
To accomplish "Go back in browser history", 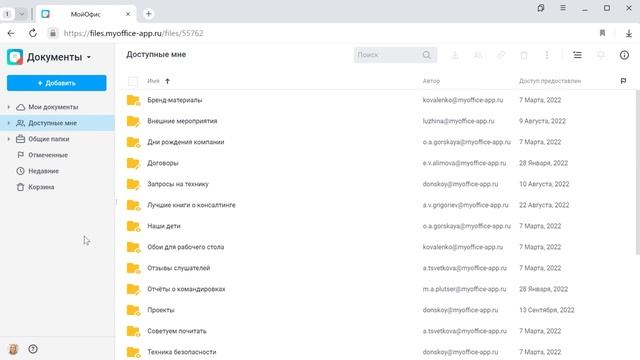I will tap(11, 33).
